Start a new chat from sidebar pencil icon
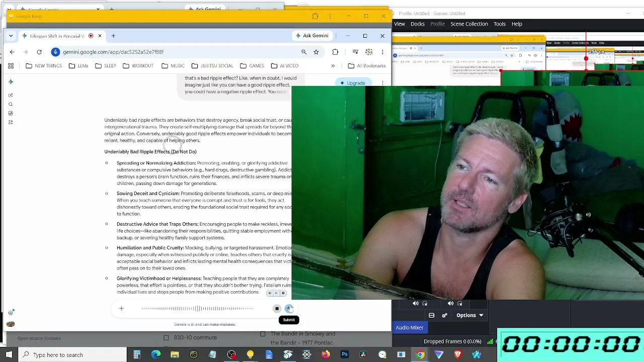Viewport: 644px width, 362px height. (11, 95)
